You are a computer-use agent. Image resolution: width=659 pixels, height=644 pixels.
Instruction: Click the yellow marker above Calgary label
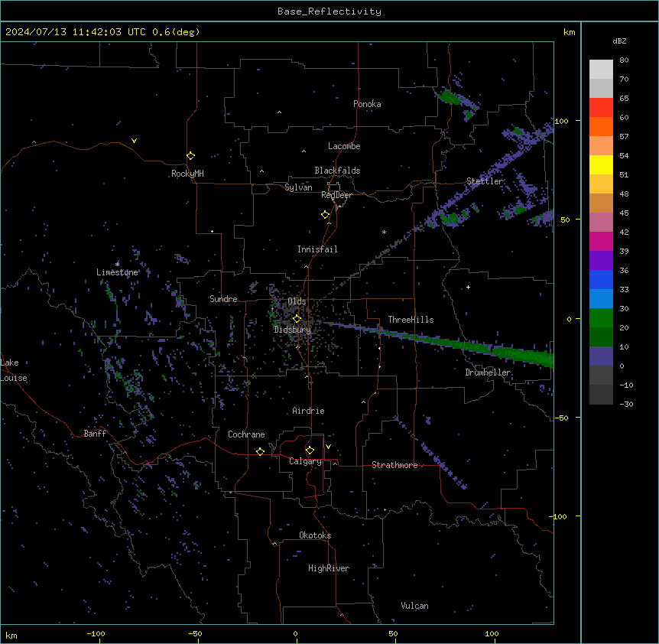tap(310, 450)
